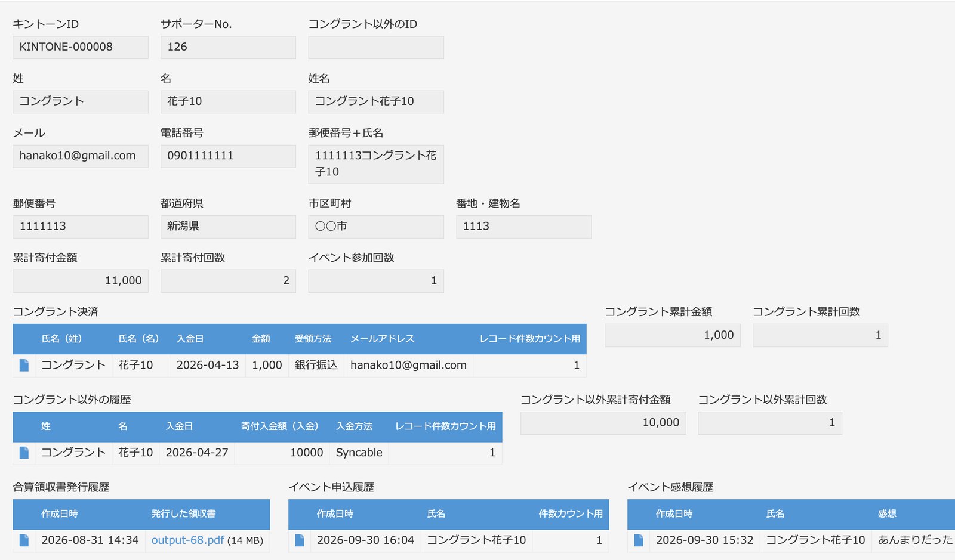Image resolution: width=955 pixels, height=560 pixels.
Task: Open record icon in コングラント決済 row
Action: click(x=24, y=365)
